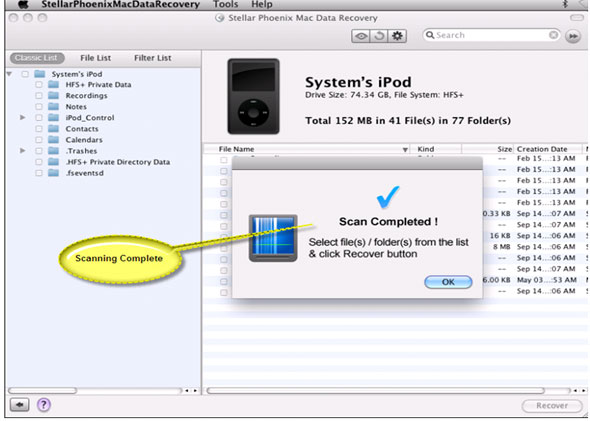This screenshot has height=421, width=590.
Task: Click the back arrow button at bottom left
Action: click(x=19, y=405)
